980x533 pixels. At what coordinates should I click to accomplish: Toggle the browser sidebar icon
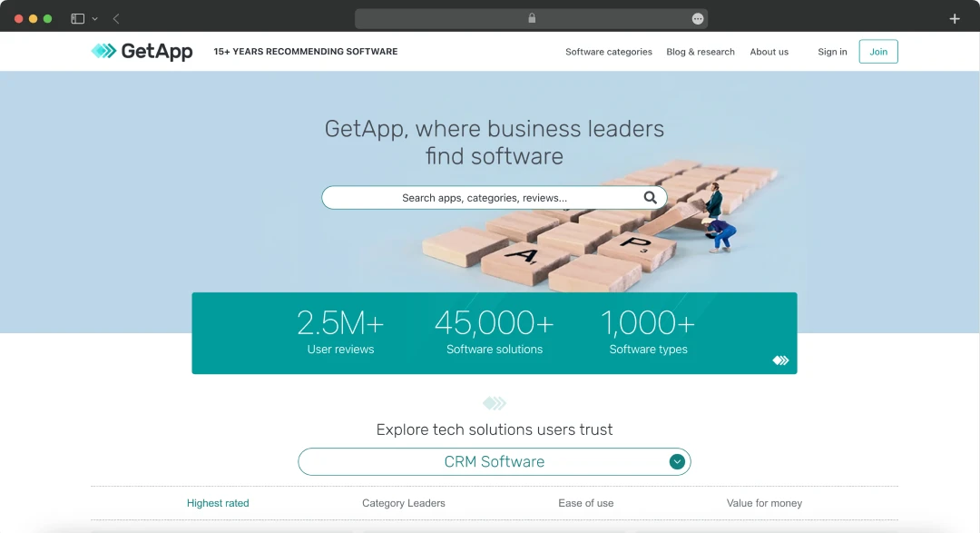tap(77, 19)
